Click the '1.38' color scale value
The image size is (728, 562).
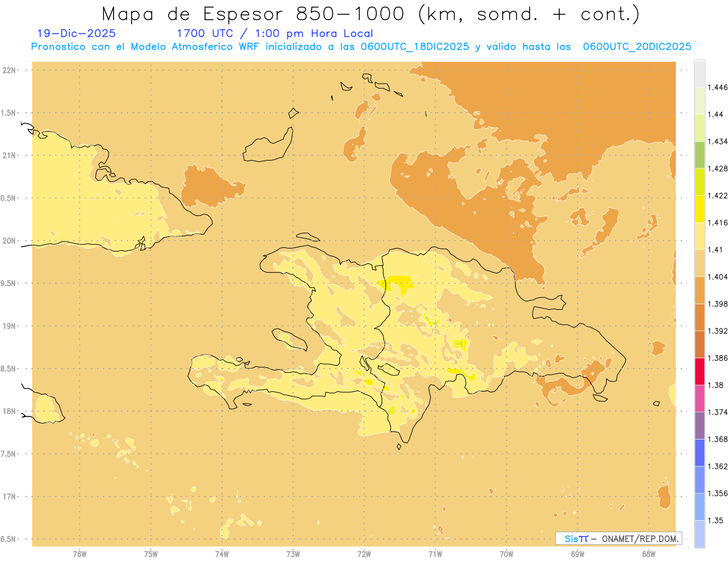(x=716, y=385)
